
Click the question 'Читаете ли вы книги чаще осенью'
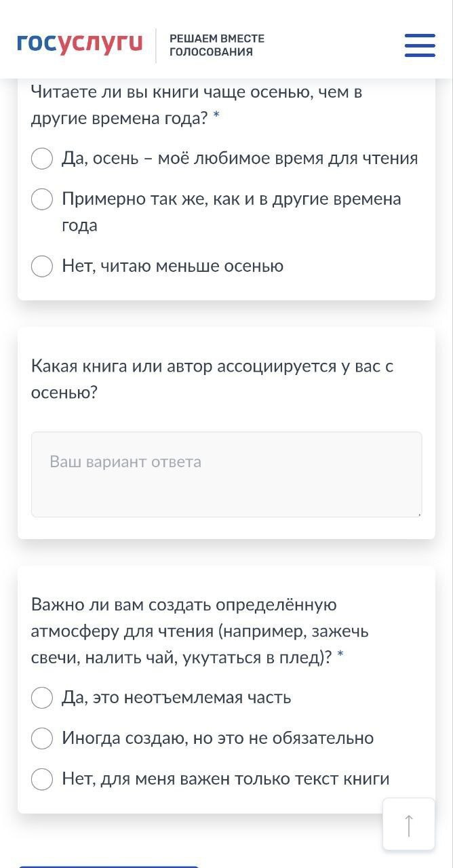pyautogui.click(x=197, y=92)
